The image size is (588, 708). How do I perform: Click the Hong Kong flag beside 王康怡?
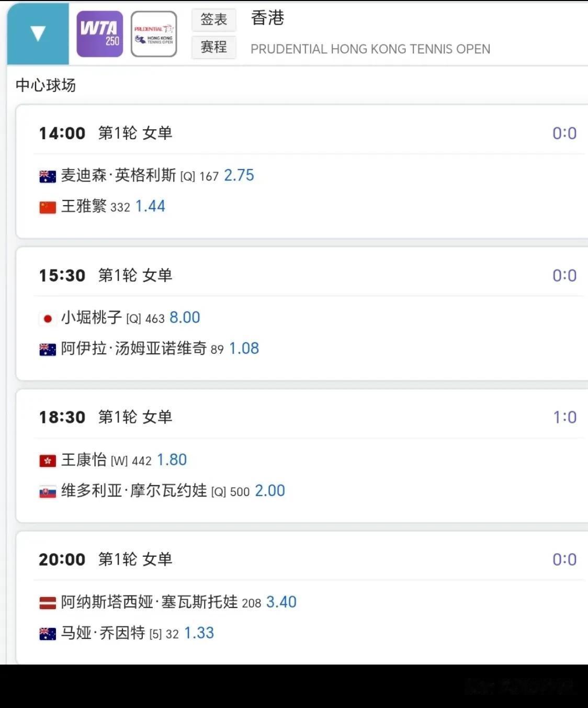coord(48,461)
